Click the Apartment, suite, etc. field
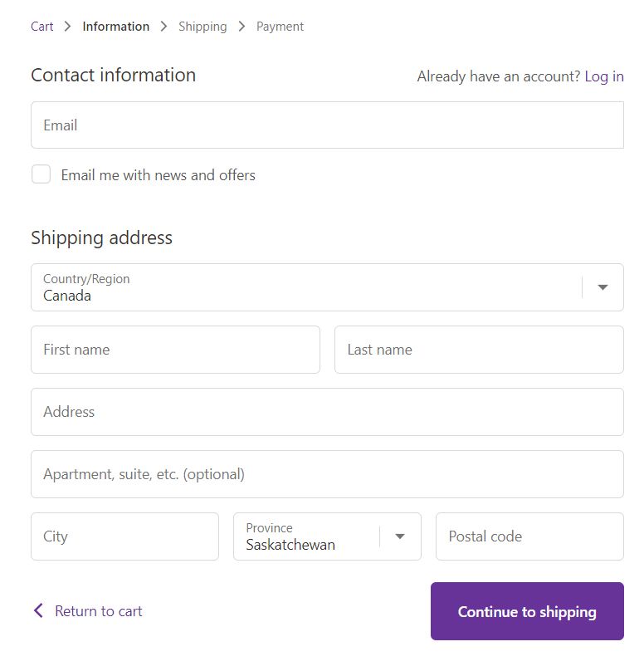Screen dimensions: 644x671 (327, 474)
